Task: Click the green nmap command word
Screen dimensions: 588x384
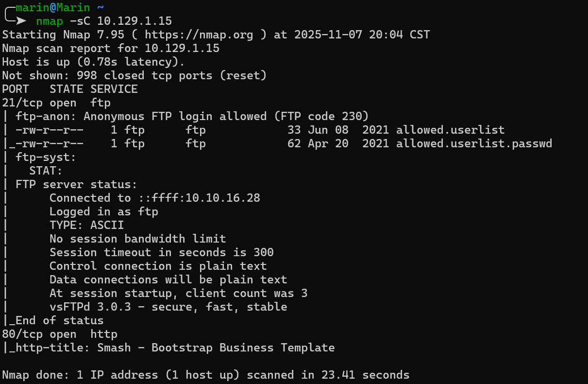Action: (x=49, y=21)
